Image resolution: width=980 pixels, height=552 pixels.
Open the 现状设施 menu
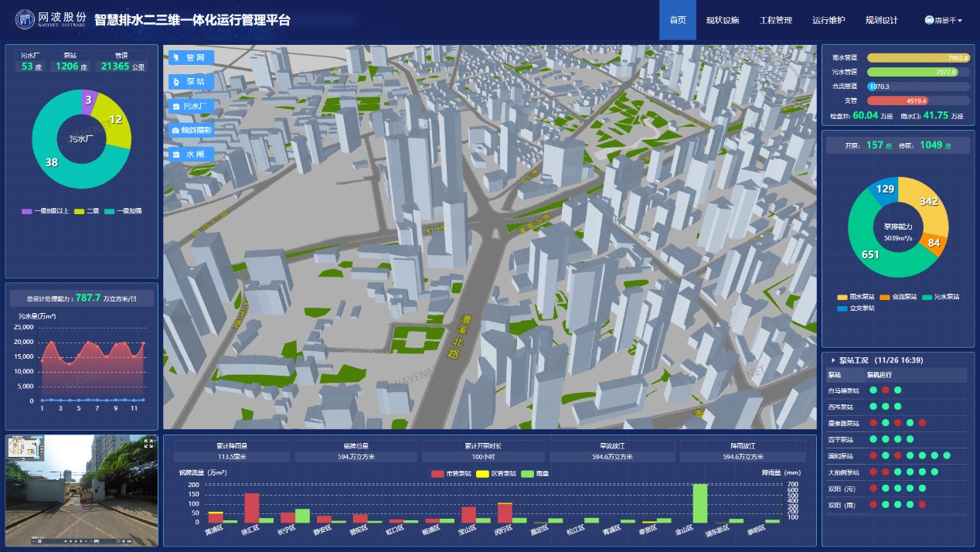tap(723, 20)
